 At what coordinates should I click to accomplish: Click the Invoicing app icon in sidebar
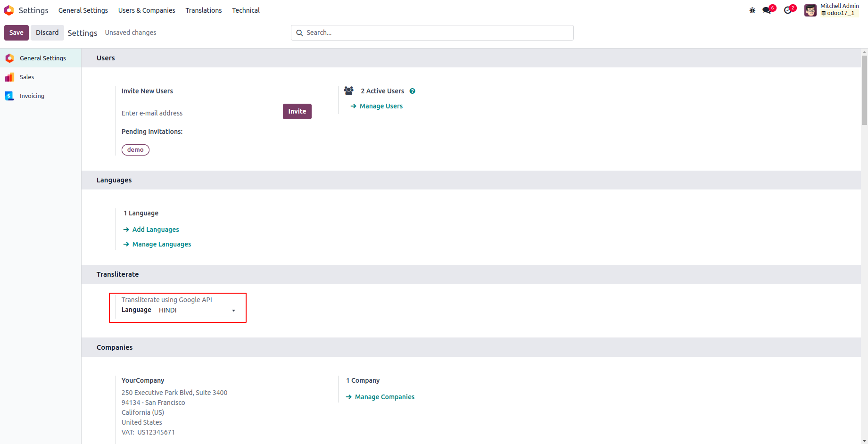9,96
